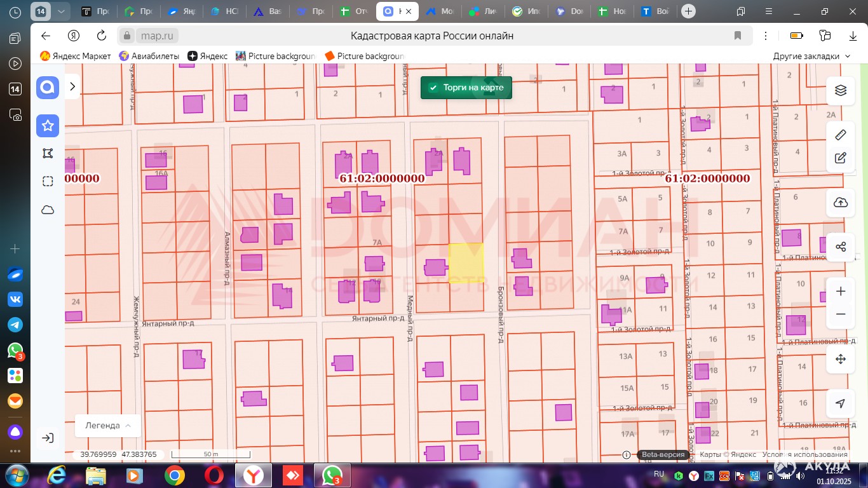The width and height of the screenshot is (868, 488).
Task: Open the Другие закладки dropdown
Action: coord(811,56)
